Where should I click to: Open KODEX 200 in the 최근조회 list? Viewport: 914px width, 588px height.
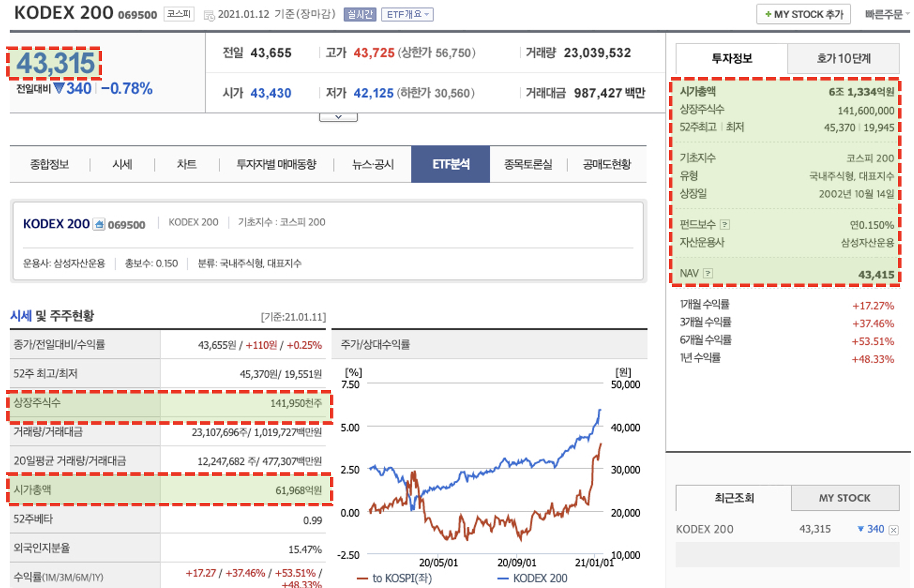coord(704,530)
